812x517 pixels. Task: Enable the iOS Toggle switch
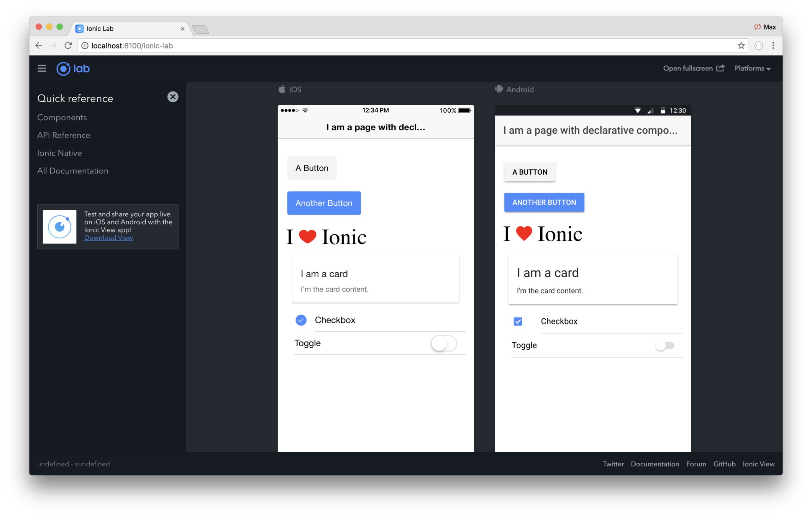point(443,344)
